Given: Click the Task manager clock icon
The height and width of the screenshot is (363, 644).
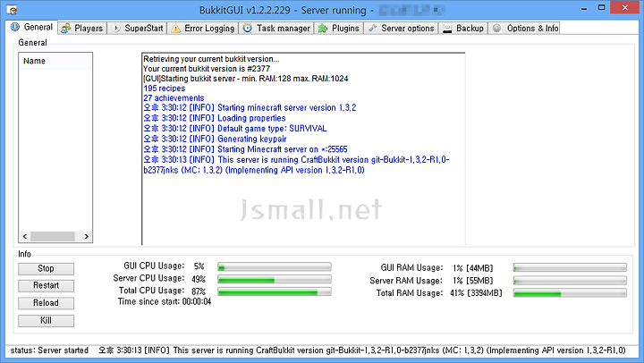Looking at the screenshot, I should (247, 29).
